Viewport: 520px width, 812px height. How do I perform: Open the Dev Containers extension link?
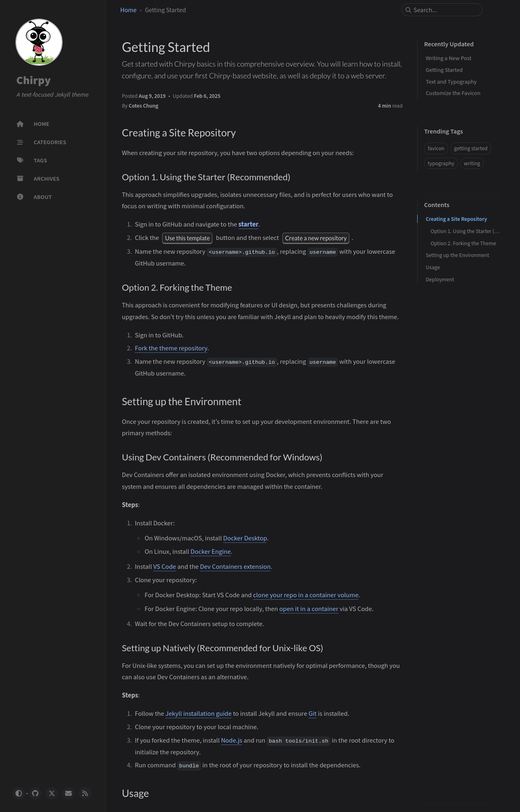pyautogui.click(x=235, y=567)
